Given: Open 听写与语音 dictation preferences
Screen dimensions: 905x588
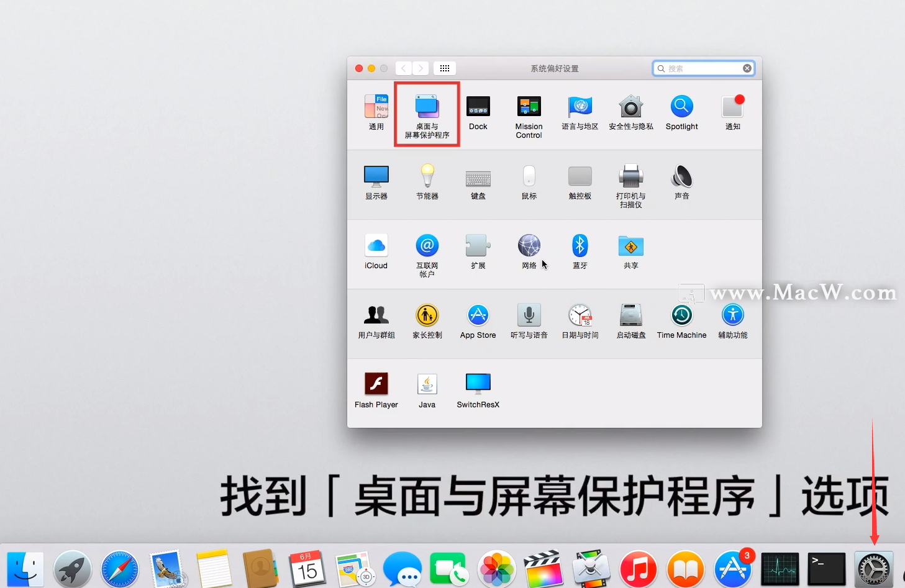Looking at the screenshot, I should click(x=529, y=320).
